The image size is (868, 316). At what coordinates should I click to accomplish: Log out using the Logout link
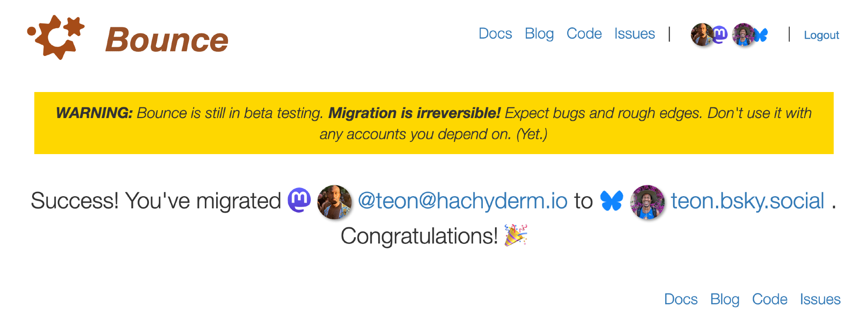tap(821, 35)
